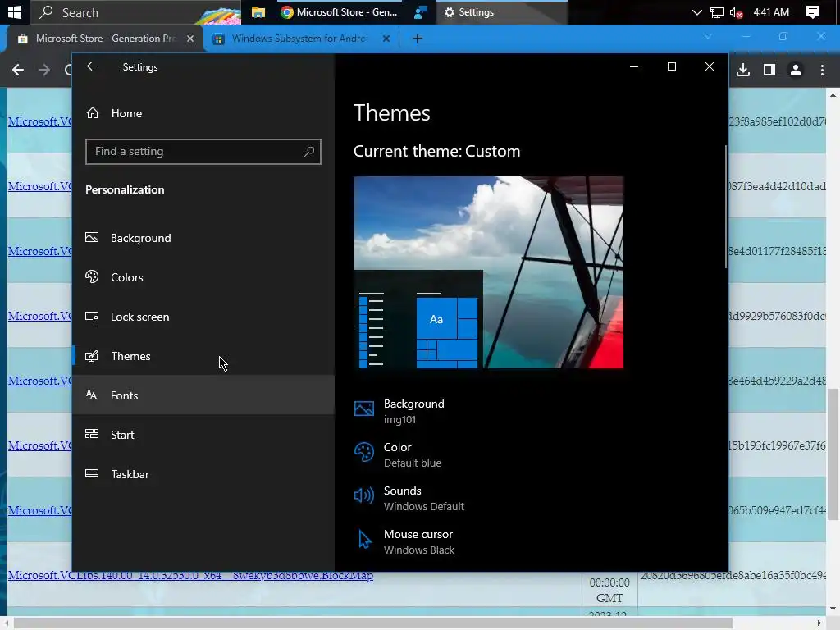This screenshot has height=630, width=840.
Task: Open the notification center icon
Action: coord(813,11)
